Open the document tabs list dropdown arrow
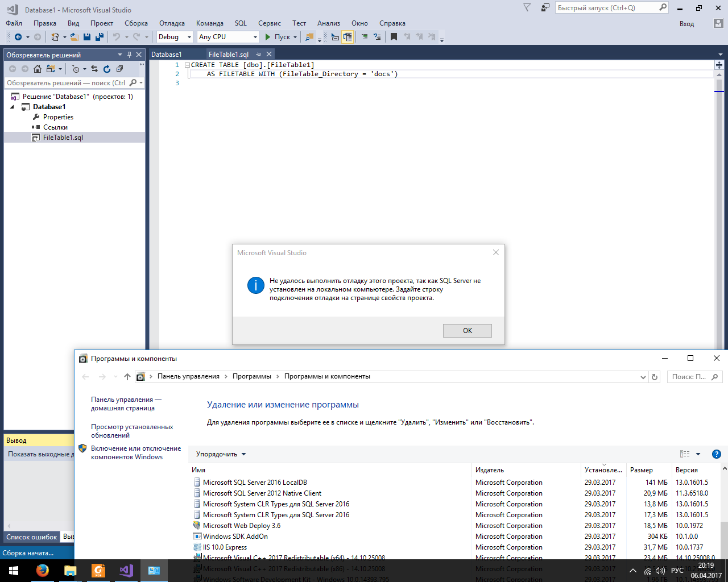Image resolution: width=728 pixels, height=582 pixels. click(720, 55)
